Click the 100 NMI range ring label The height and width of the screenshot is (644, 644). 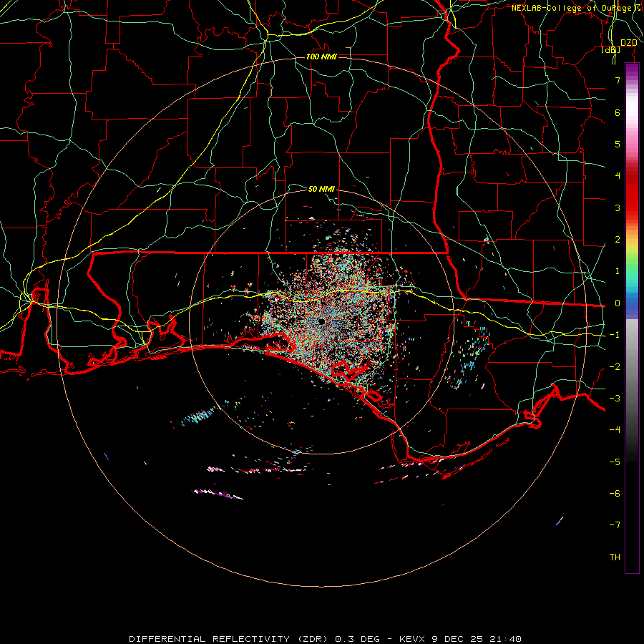[321, 57]
